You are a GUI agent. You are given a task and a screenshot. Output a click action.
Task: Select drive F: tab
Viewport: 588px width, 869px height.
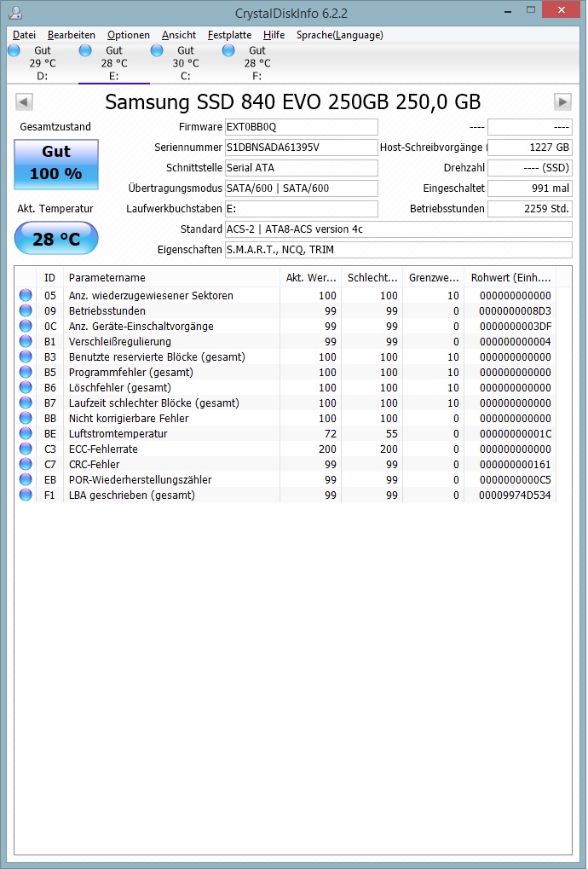[257, 63]
